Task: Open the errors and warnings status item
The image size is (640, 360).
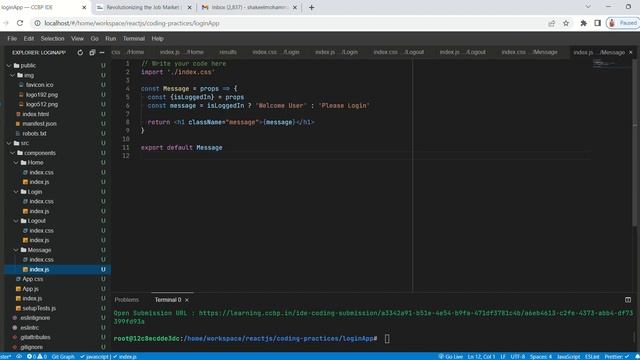Action: point(37,356)
